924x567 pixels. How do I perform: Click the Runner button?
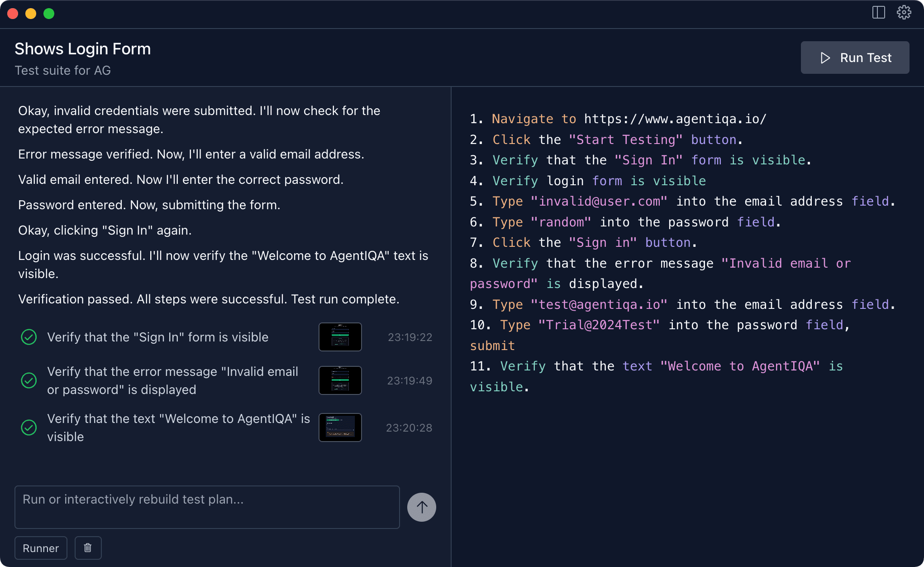40,548
